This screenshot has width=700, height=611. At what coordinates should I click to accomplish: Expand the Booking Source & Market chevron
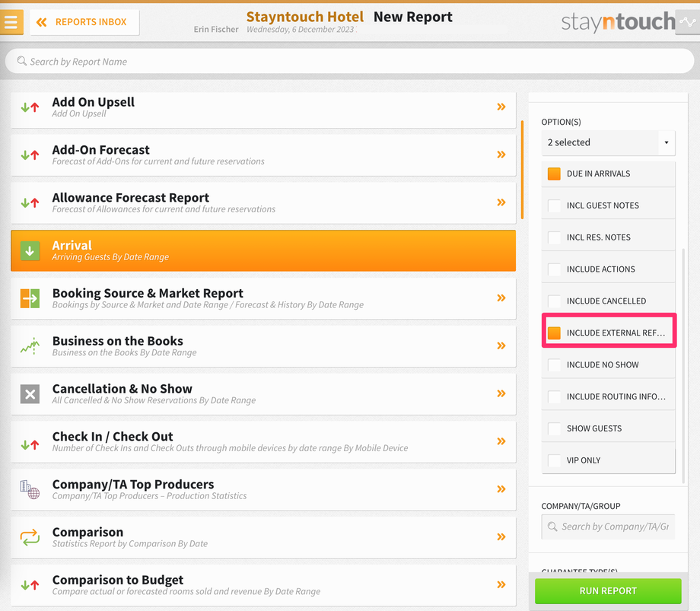click(501, 298)
